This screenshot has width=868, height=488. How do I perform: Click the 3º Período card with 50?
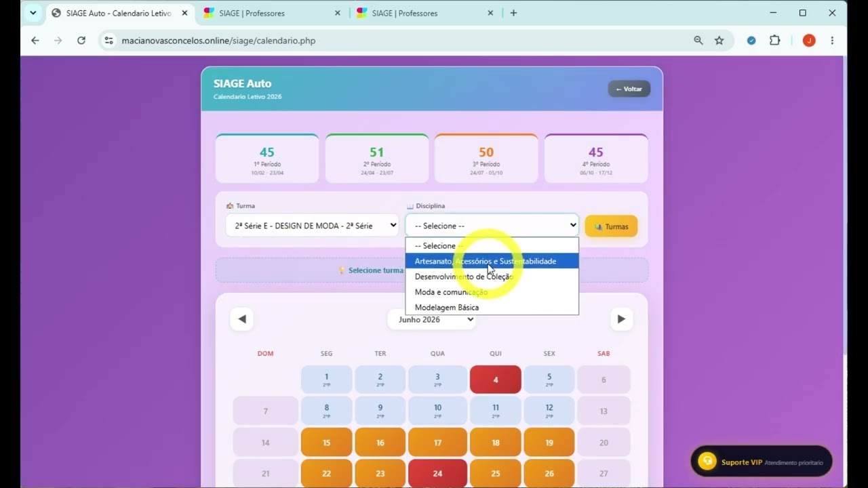pyautogui.click(x=486, y=159)
